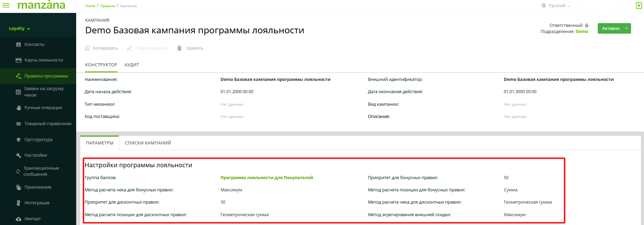Open Настройки wrench item

(35, 155)
